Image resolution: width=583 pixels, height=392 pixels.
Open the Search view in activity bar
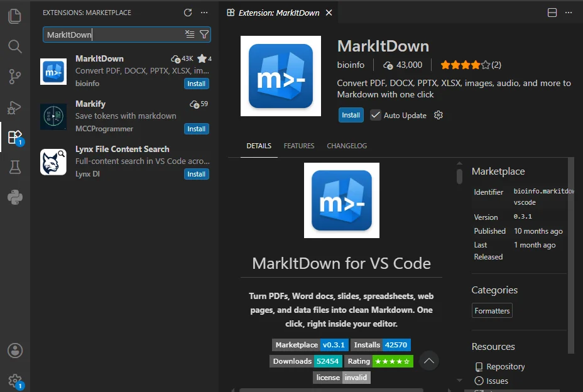tap(15, 46)
